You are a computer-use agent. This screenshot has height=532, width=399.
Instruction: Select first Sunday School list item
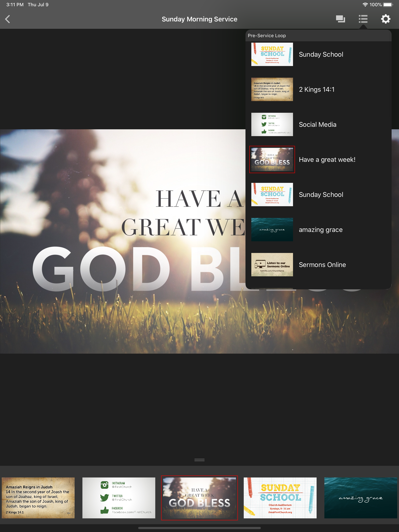[x=320, y=54]
